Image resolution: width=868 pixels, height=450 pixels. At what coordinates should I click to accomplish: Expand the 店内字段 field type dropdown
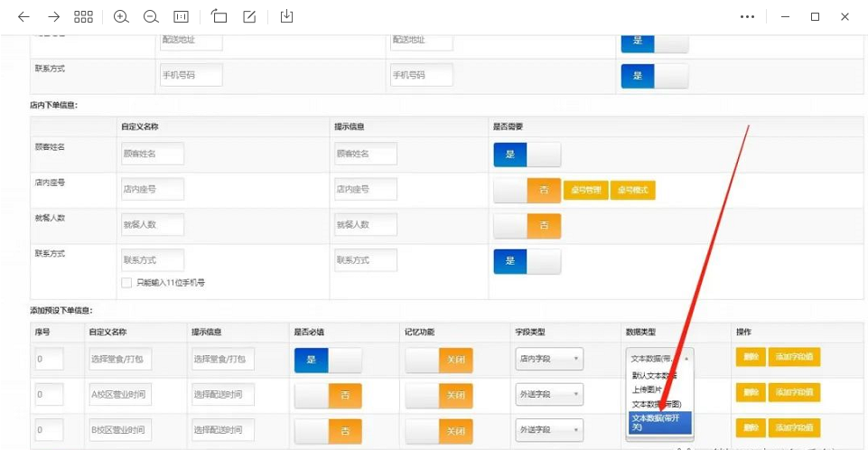tap(549, 359)
